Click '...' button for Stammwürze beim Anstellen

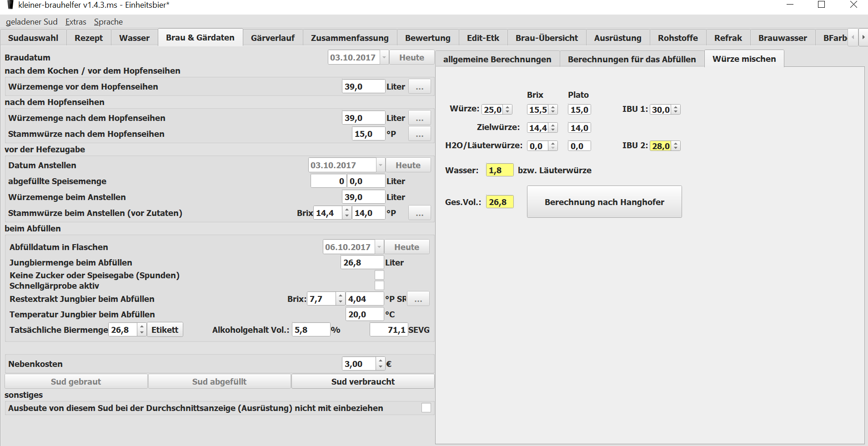point(419,213)
